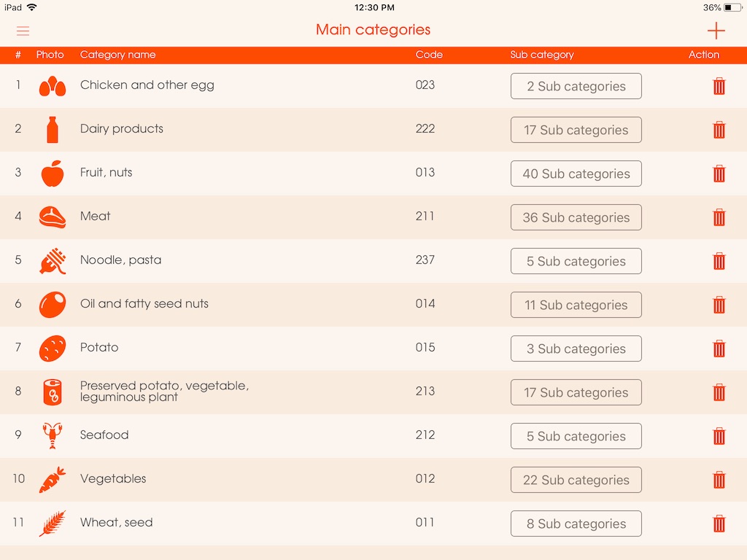Open 40 Sub categories for Fruit, nuts
The height and width of the screenshot is (560, 747).
576,174
